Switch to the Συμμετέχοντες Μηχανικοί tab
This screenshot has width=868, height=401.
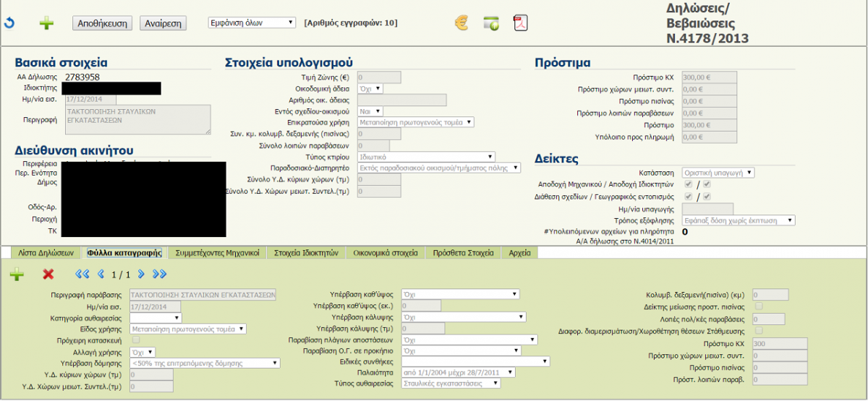coord(217,253)
